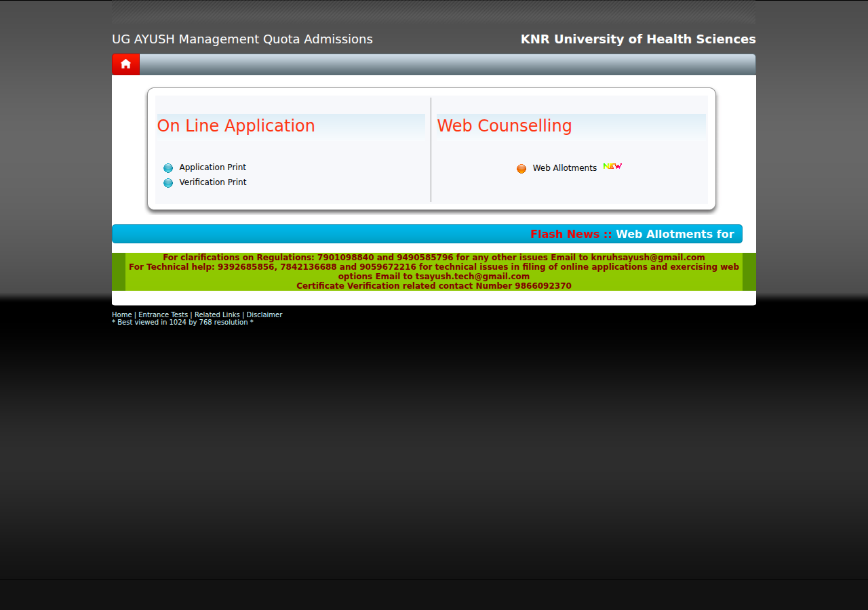
Task: Click the Web Counselling heading
Action: (x=505, y=126)
